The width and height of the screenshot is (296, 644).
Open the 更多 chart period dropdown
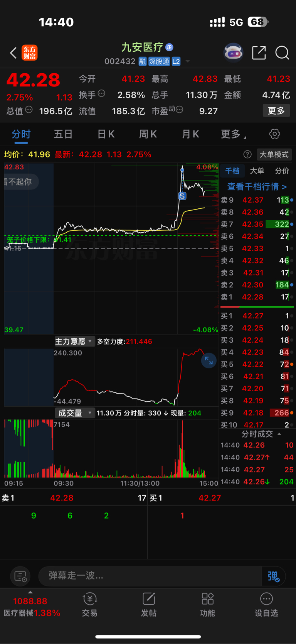tap(234, 134)
